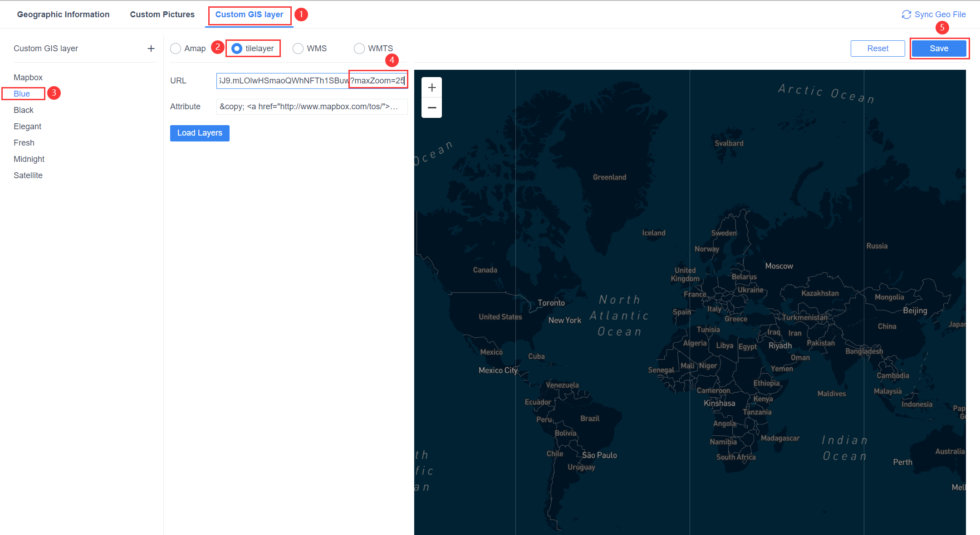
Task: Switch to the Custom Pictures tab
Action: (162, 15)
